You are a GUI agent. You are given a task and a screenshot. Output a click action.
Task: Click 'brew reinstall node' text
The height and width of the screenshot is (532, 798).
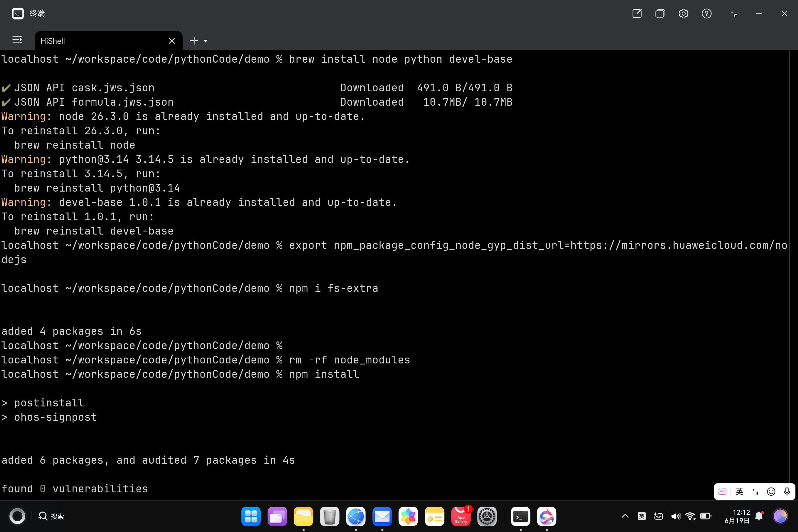[75, 145]
